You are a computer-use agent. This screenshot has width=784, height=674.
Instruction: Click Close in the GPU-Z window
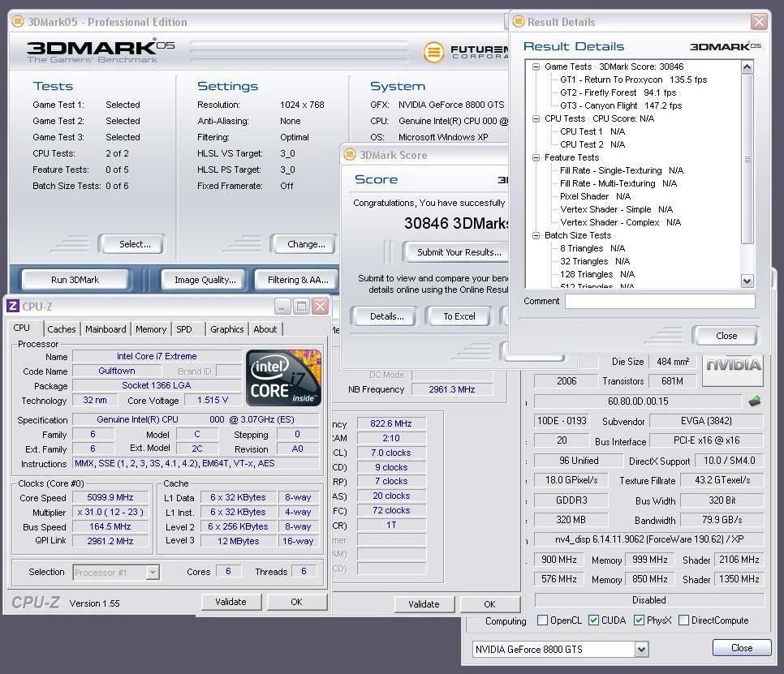742,648
